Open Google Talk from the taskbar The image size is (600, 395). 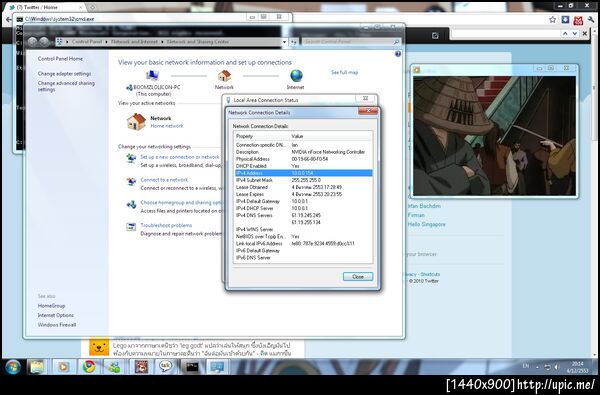click(166, 367)
